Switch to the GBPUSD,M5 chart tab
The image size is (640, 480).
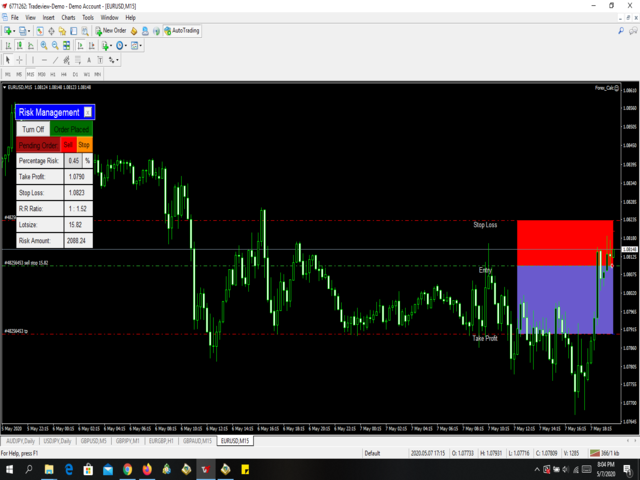coord(95,440)
